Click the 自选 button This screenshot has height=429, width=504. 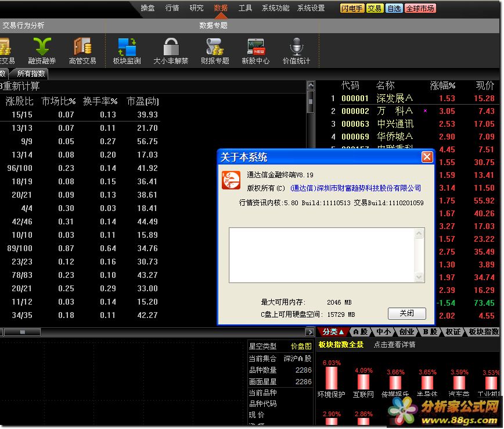coord(394,8)
